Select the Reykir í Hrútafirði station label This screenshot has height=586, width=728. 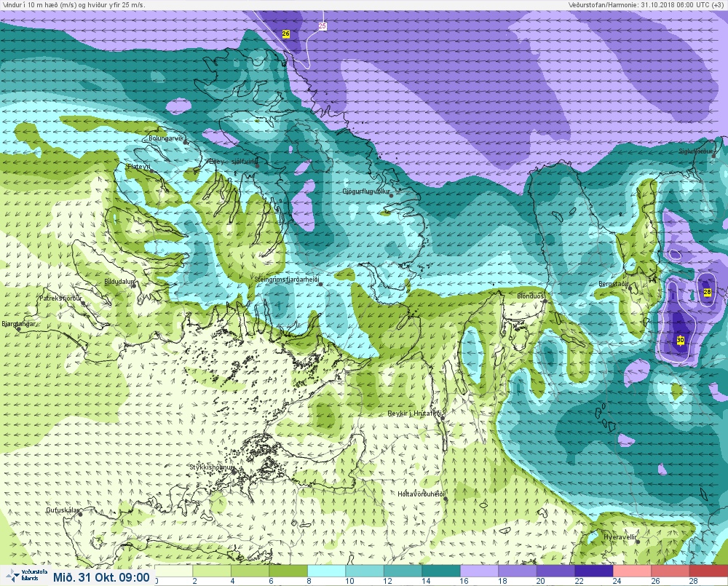[x=415, y=413]
